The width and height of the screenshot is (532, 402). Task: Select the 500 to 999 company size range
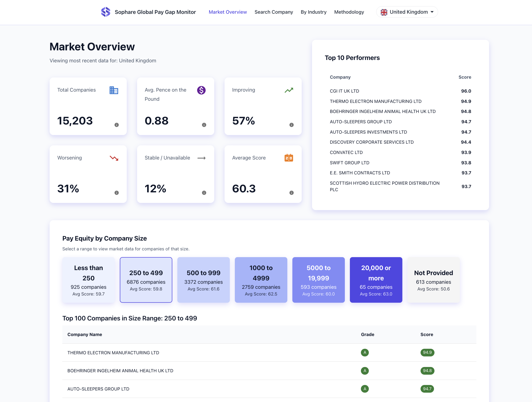(x=203, y=280)
